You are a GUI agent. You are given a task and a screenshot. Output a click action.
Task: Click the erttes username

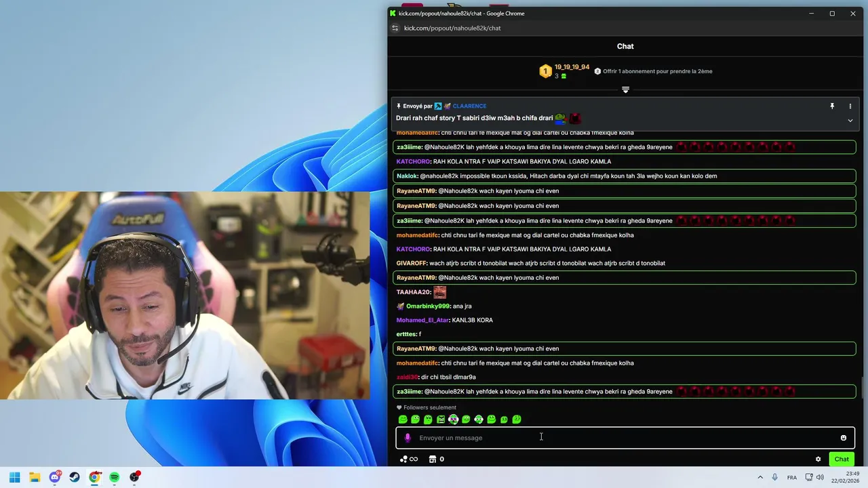[x=406, y=334]
